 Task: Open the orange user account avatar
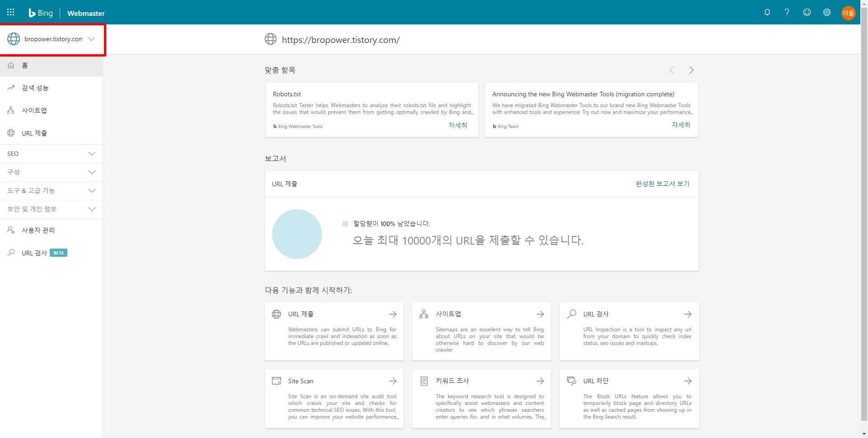tap(848, 13)
